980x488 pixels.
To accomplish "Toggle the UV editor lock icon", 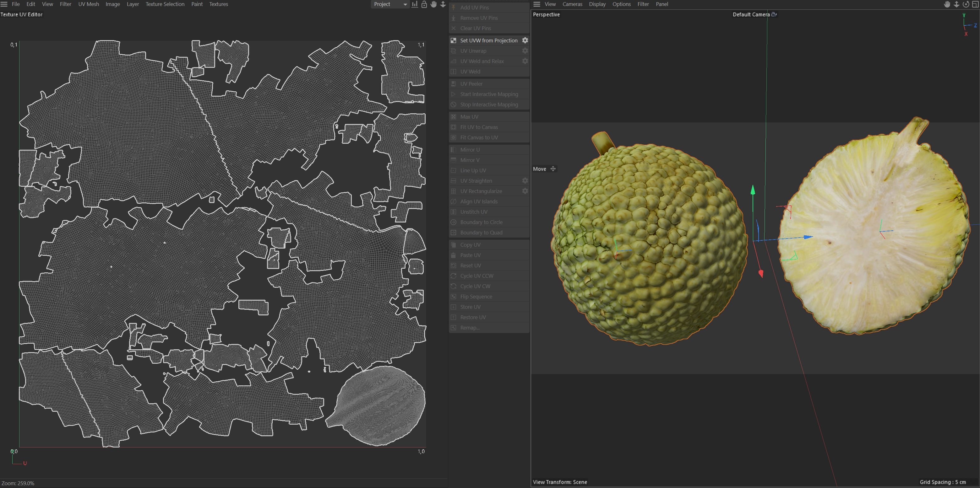I will tap(424, 4).
